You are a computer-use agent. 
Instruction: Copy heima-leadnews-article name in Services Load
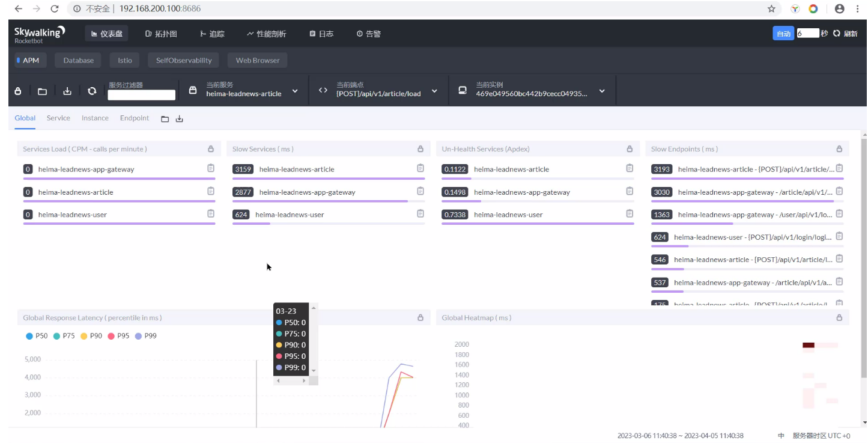pos(211,191)
